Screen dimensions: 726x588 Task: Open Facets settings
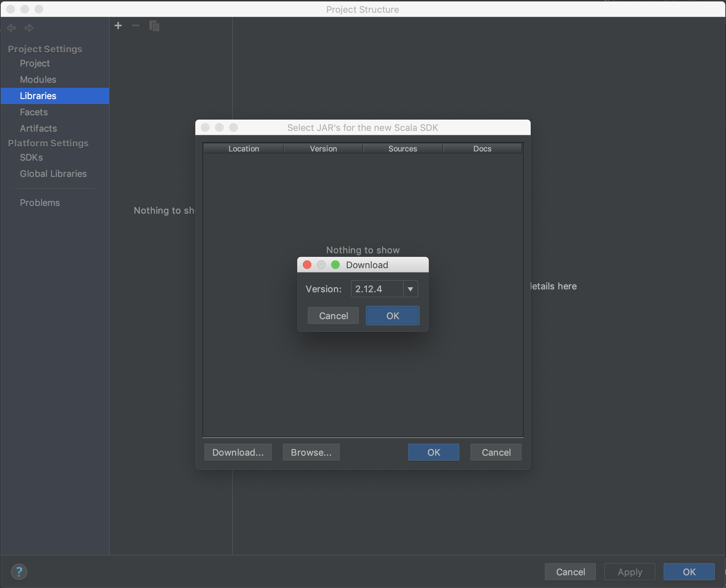(55, 112)
